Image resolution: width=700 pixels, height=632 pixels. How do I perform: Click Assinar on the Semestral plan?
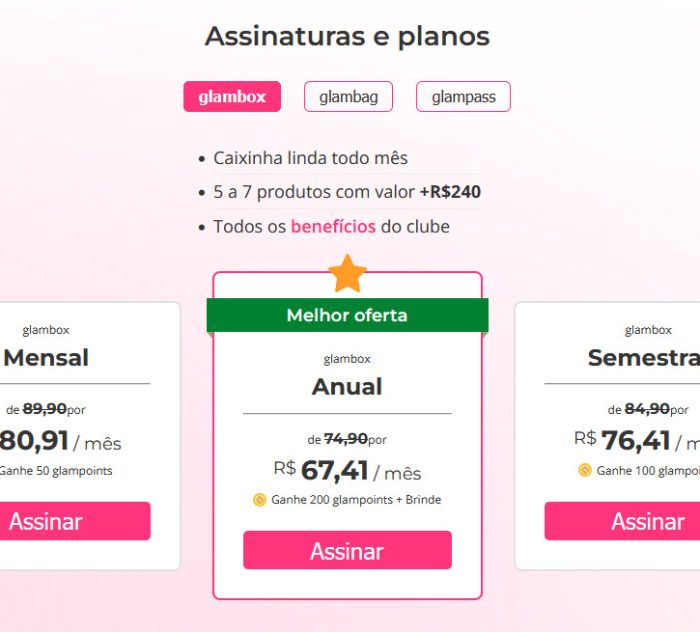click(622, 521)
